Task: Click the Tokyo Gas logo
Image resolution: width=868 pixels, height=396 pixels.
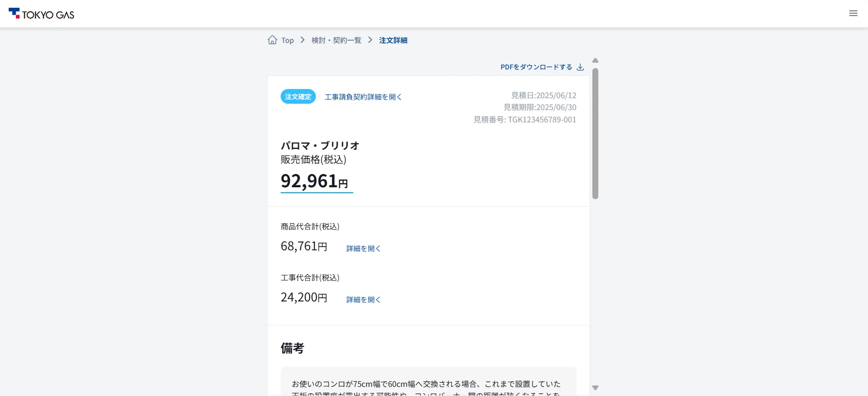Action: tap(42, 14)
